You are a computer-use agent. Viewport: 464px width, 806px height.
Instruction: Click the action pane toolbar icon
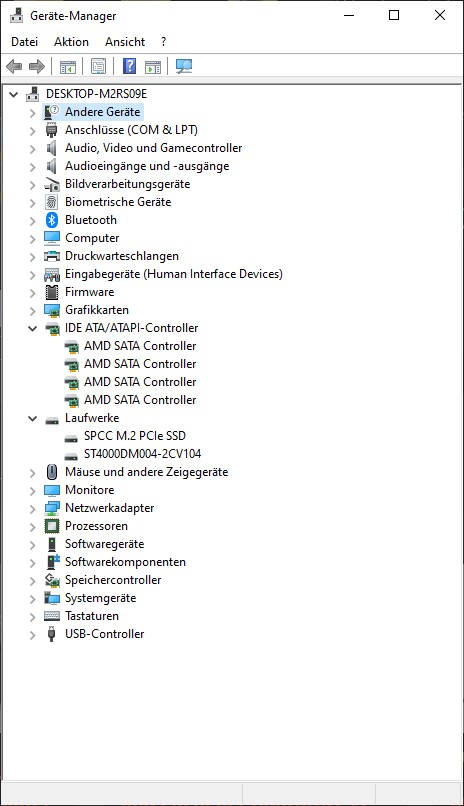coord(153,66)
